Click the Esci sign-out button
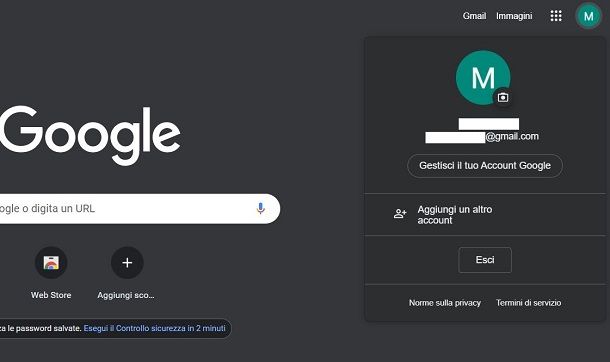Screen dimensions: 610x362 click(x=485, y=260)
